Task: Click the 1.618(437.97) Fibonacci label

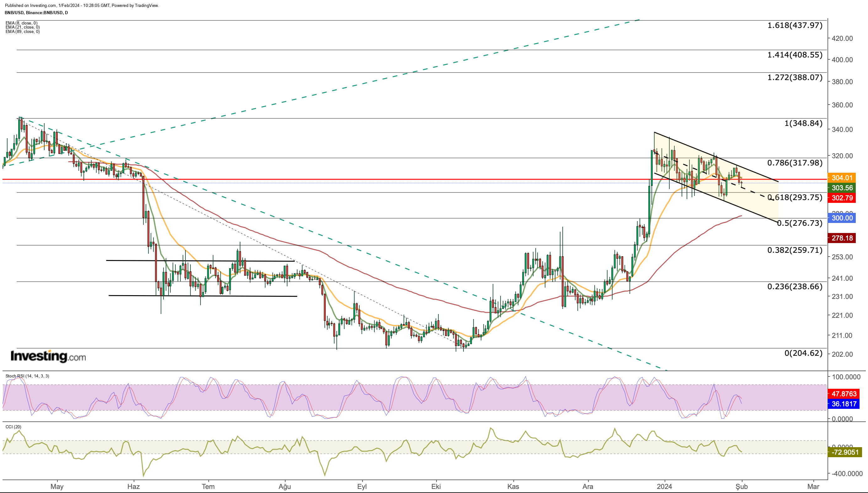Action: pyautogui.click(x=795, y=25)
